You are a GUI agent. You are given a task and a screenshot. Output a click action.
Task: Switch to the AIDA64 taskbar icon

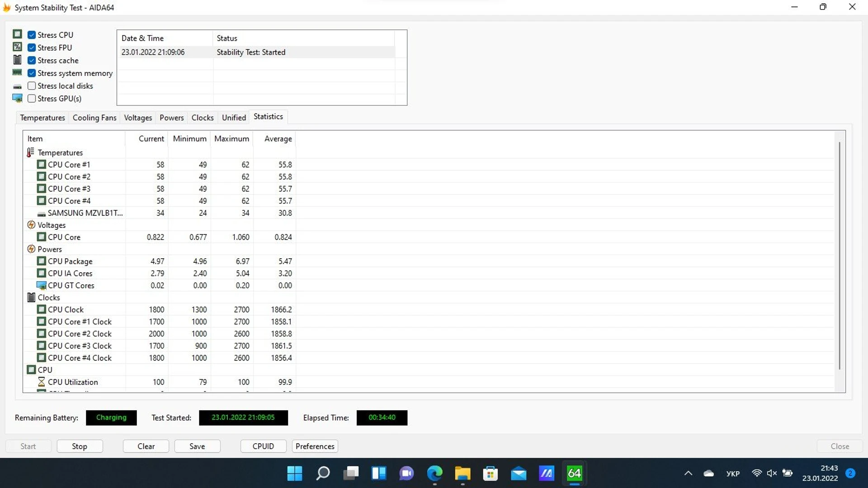tap(575, 474)
